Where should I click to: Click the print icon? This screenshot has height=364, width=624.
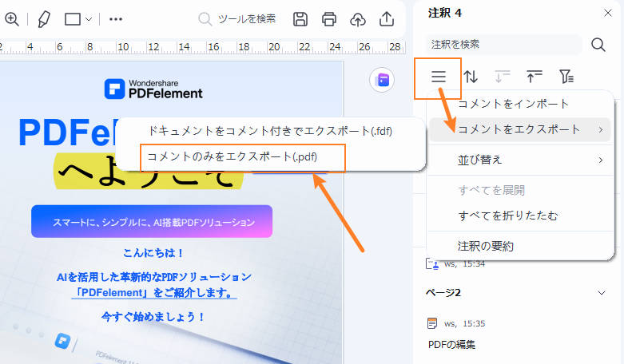(329, 19)
